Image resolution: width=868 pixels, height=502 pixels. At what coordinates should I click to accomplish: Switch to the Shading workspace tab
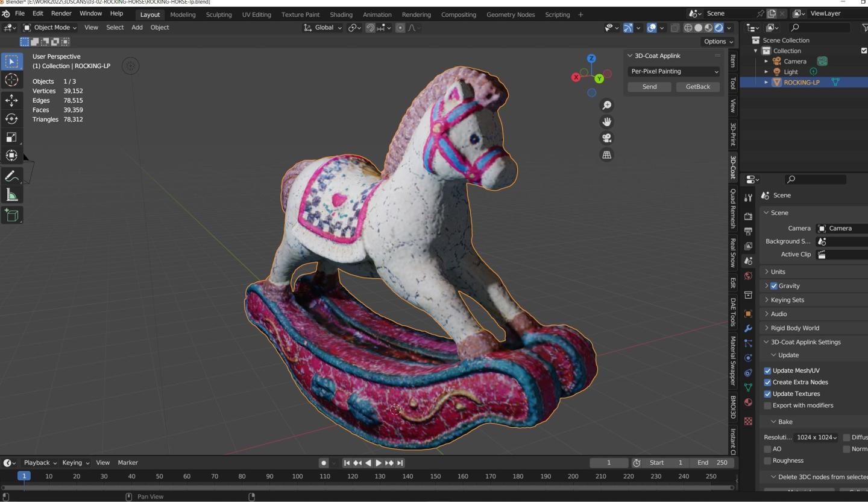pyautogui.click(x=341, y=14)
